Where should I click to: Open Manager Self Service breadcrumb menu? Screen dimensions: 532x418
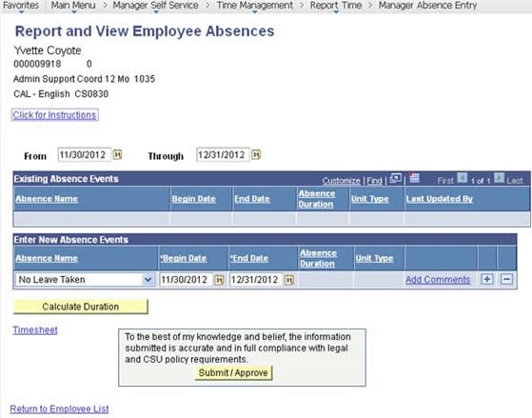click(155, 6)
